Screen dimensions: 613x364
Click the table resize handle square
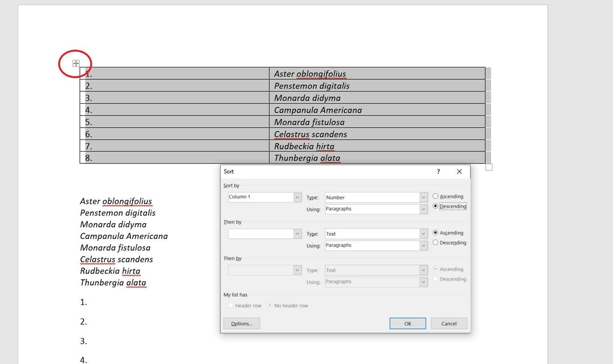(x=488, y=166)
